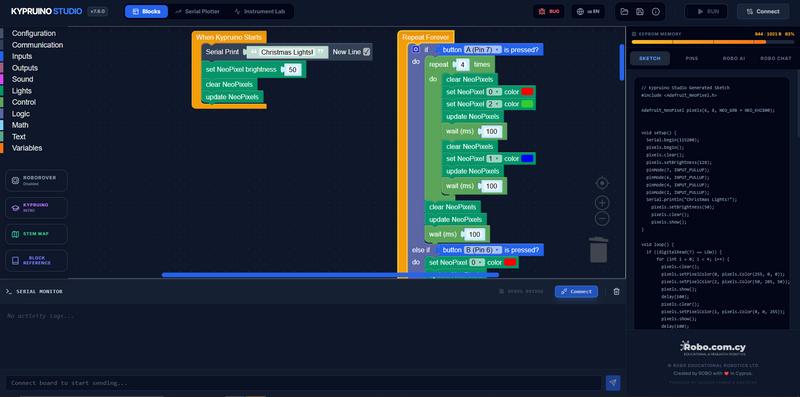The width and height of the screenshot is (800, 397).
Task: Open the STEM MAP button
Action: pos(36,234)
